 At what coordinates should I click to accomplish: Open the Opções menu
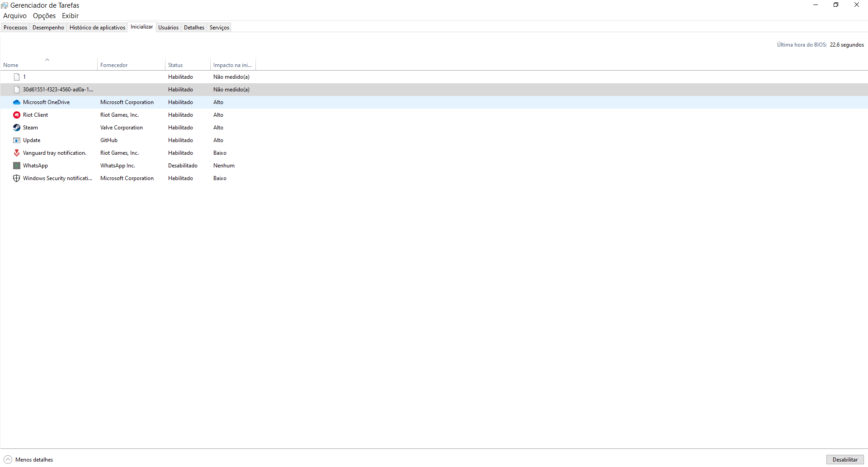(x=44, y=16)
